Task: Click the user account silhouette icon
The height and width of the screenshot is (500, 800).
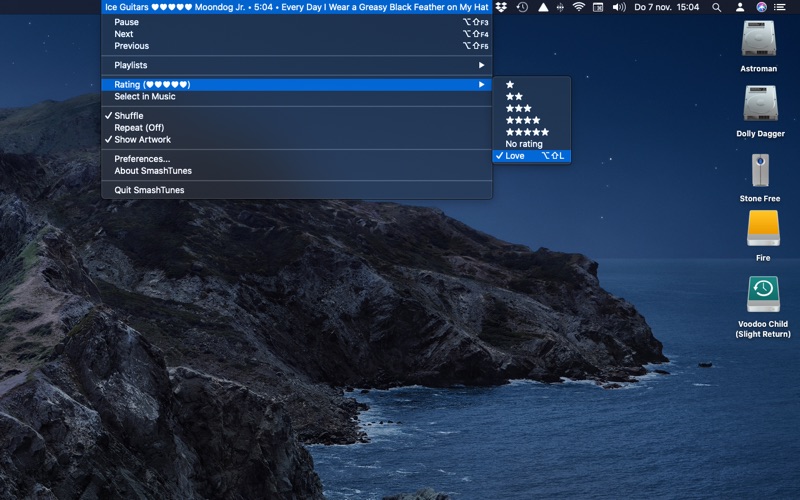Action: click(740, 7)
